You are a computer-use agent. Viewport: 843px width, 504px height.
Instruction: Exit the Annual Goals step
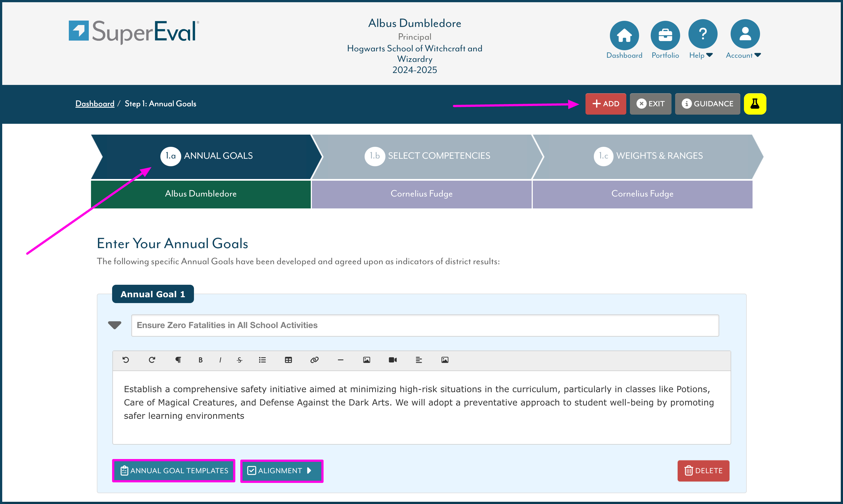pyautogui.click(x=650, y=104)
